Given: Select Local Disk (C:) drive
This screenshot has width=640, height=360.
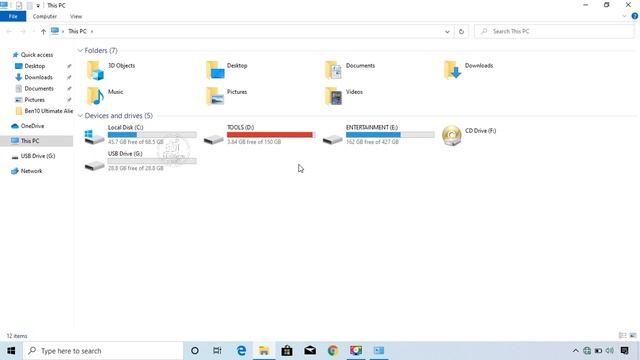Looking at the screenshot, I should [140, 135].
